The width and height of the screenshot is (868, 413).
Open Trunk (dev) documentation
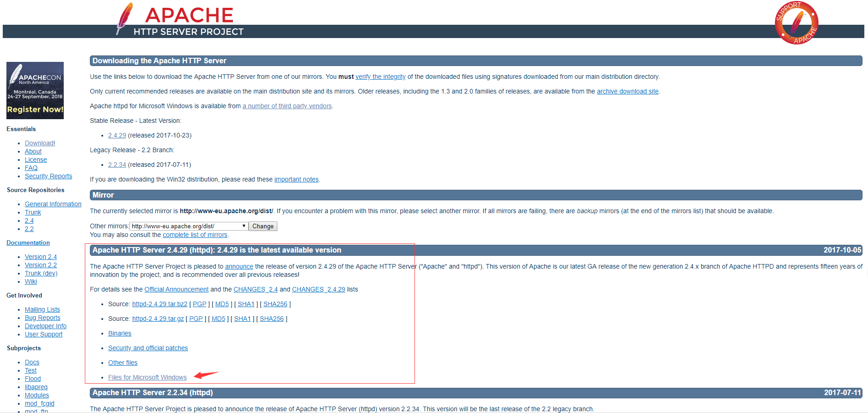click(41, 273)
